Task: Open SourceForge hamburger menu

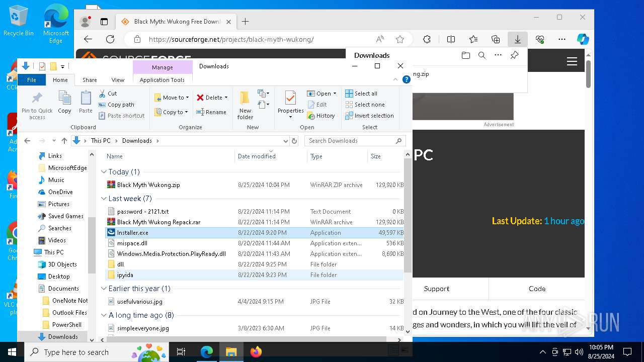Action: [x=572, y=61]
